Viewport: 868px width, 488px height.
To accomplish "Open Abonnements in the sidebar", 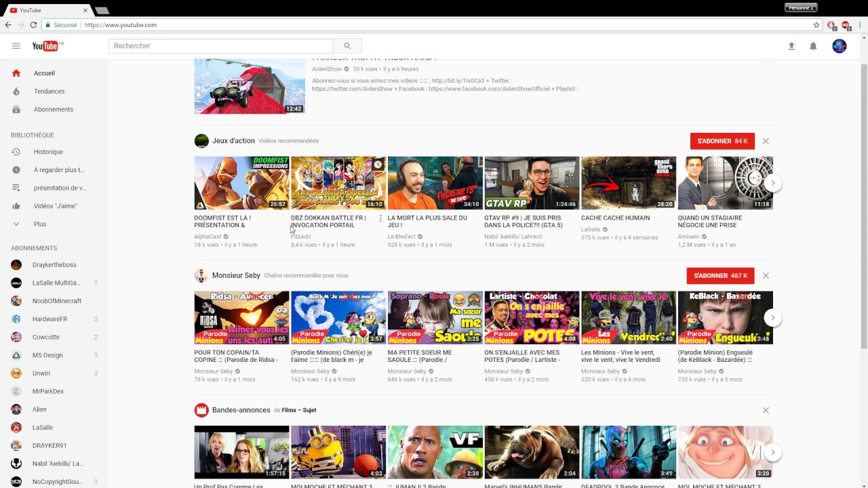I will point(54,110).
